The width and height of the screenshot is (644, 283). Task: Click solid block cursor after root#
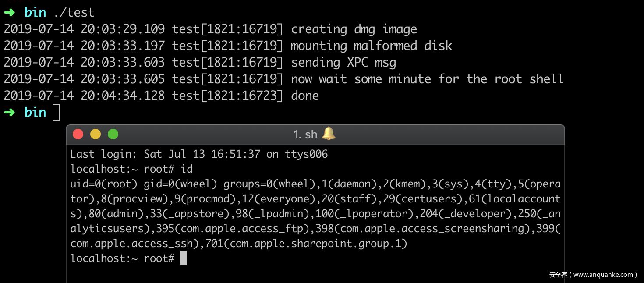(x=184, y=258)
